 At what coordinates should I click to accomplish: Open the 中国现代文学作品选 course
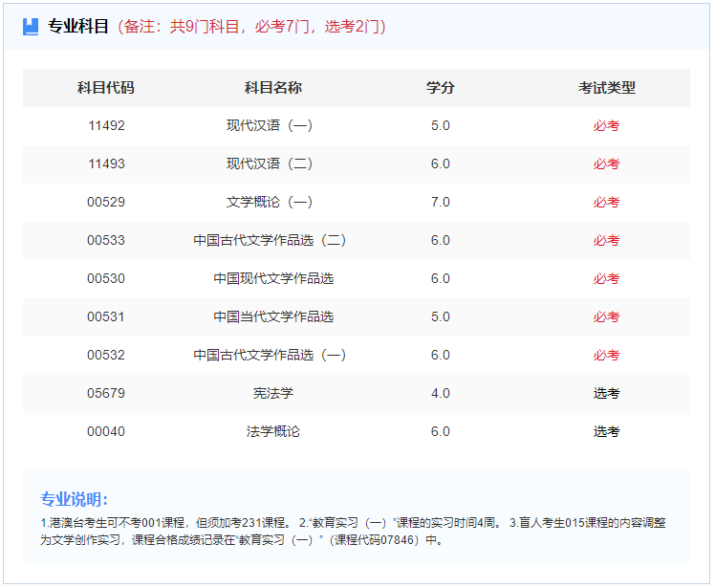click(x=273, y=278)
